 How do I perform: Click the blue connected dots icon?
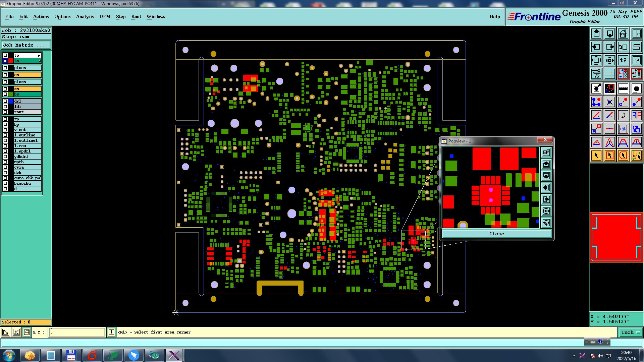(596, 102)
